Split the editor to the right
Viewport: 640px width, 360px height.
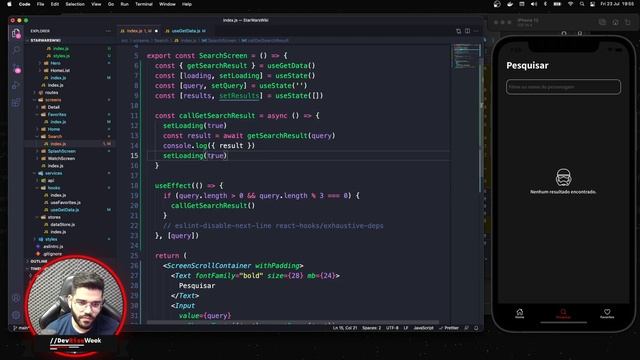tap(467, 31)
